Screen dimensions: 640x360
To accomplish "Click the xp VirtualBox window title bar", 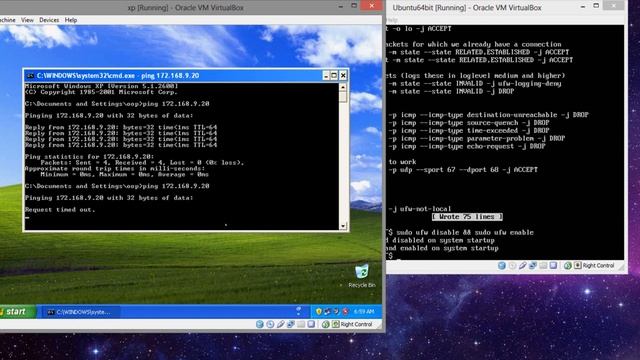I will point(186,7).
